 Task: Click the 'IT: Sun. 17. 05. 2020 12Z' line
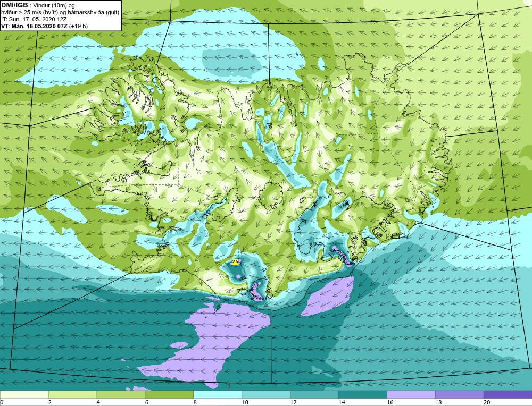tap(34, 19)
